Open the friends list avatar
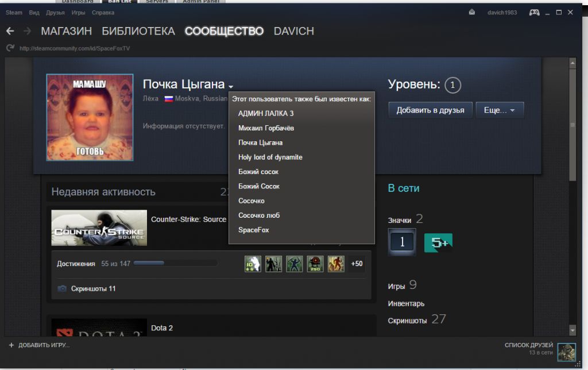This screenshot has width=588, height=370. point(566,352)
